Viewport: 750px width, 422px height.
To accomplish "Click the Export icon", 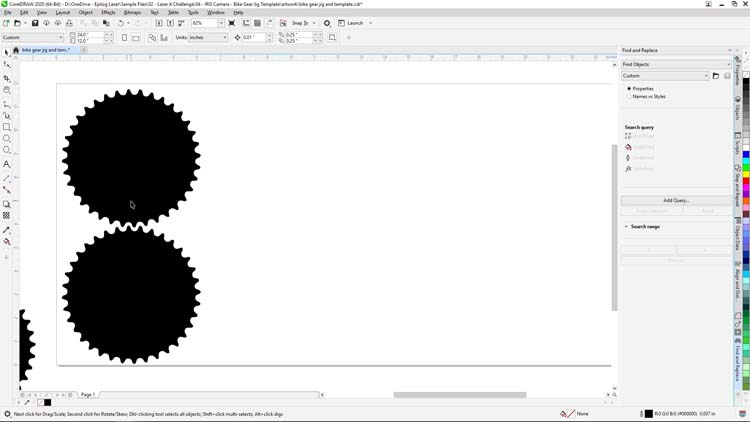I will coord(170,23).
